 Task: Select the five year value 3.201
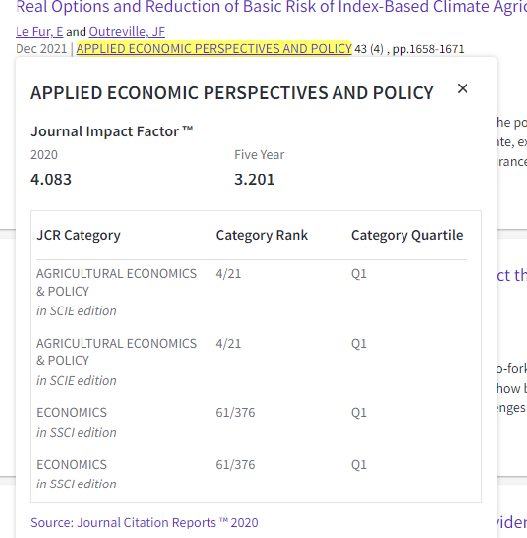click(x=254, y=179)
